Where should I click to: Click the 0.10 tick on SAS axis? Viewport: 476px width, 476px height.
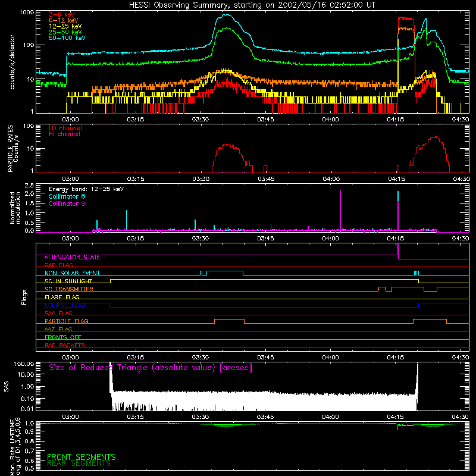[27, 399]
